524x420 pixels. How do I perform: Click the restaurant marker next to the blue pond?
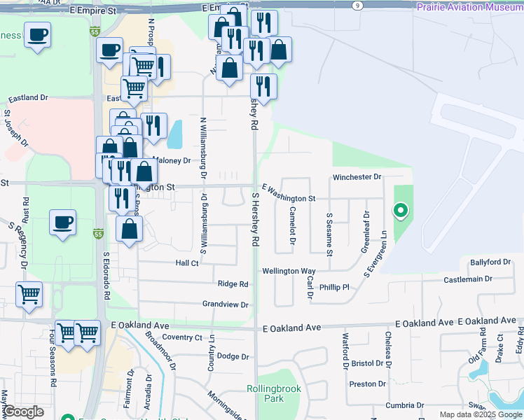[x=153, y=127]
